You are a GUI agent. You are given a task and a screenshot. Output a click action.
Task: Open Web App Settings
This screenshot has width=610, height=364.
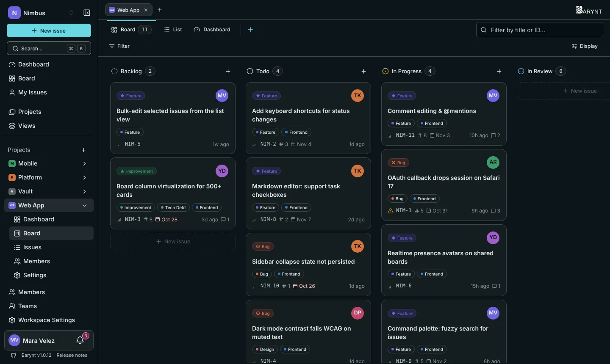(x=51, y=275)
